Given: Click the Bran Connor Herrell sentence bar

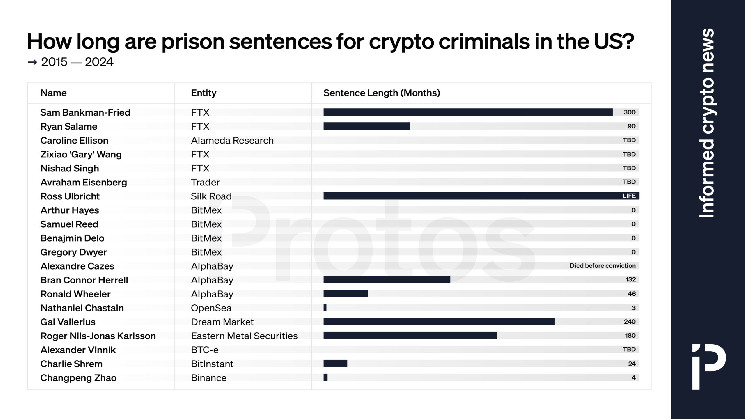Looking at the screenshot, I should (x=387, y=280).
